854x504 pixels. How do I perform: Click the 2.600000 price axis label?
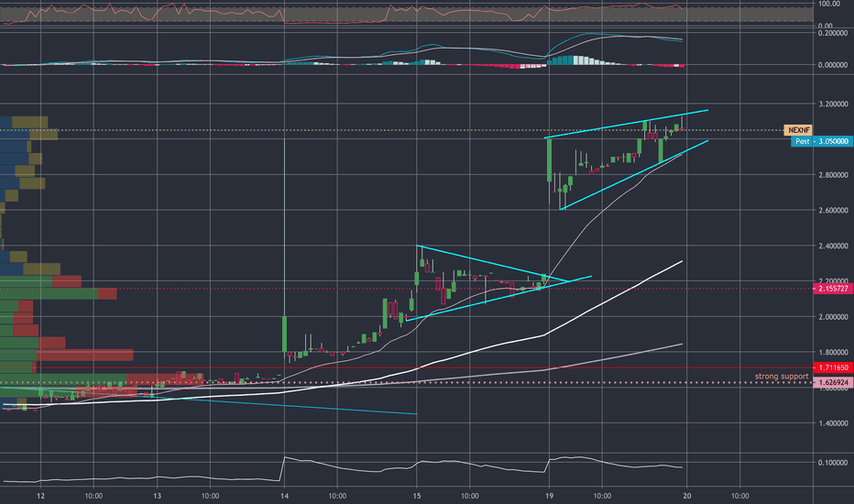click(x=833, y=210)
